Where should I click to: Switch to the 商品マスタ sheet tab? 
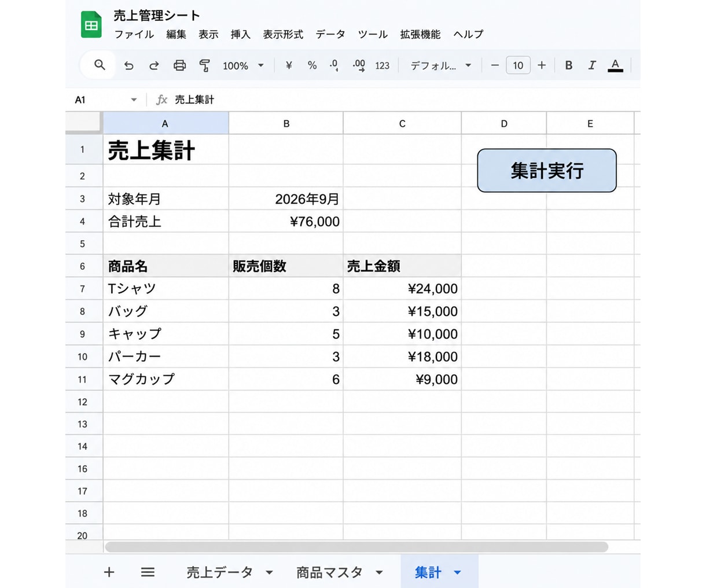[329, 572]
